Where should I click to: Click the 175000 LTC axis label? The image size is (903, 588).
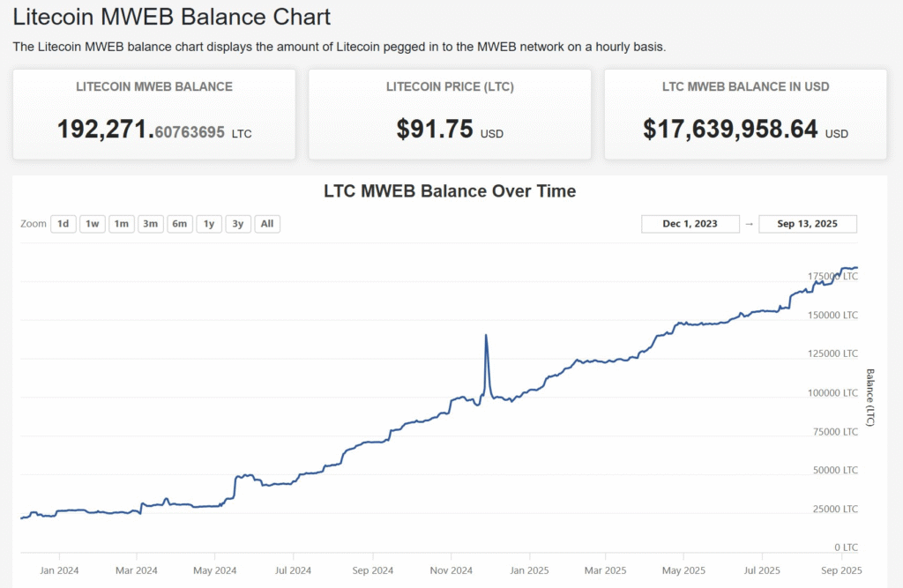click(x=832, y=275)
